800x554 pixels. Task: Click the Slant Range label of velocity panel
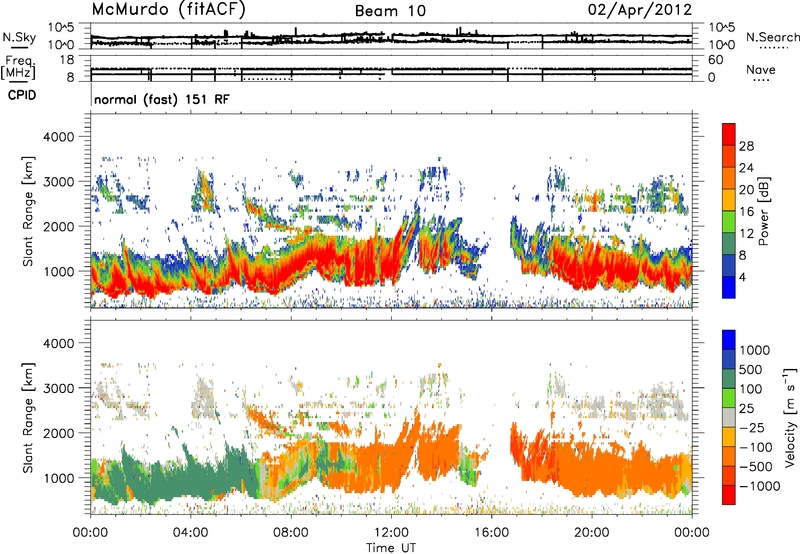(28, 418)
